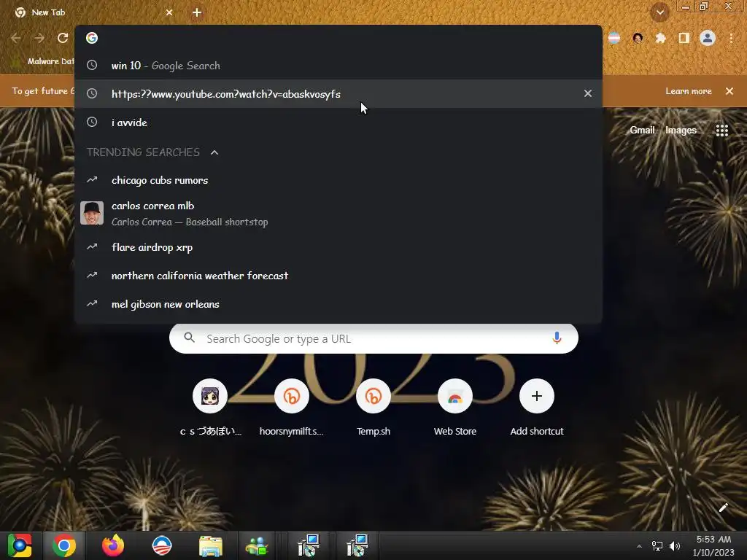
Task: Open the Web Store shortcut
Action: pyautogui.click(x=455, y=396)
